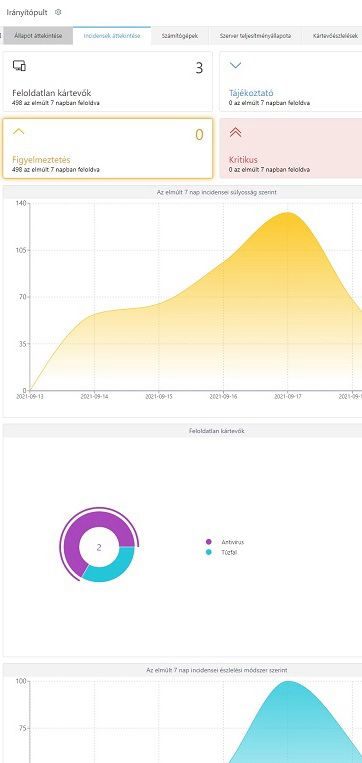Open dashboard settings gear icon
Image resolution: width=362 pixels, height=763 pixels.
[x=58, y=12]
